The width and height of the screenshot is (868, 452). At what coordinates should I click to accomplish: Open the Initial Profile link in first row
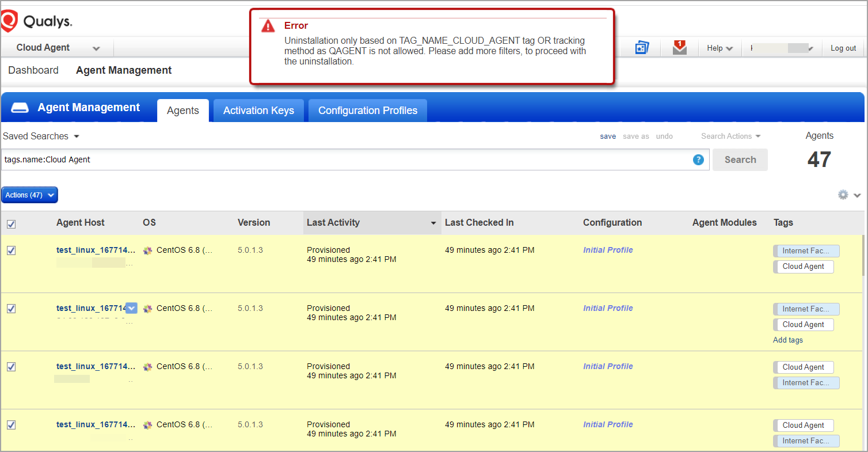point(608,250)
